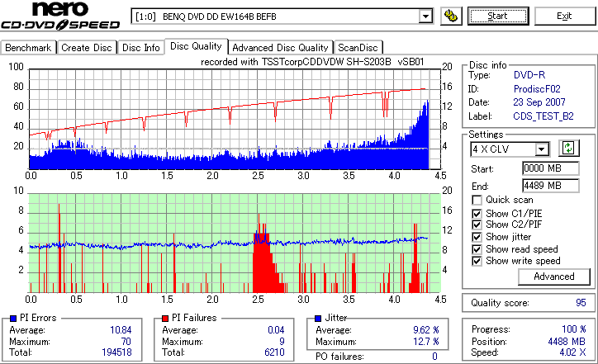Switch to the Benchmark tab

[x=28, y=48]
